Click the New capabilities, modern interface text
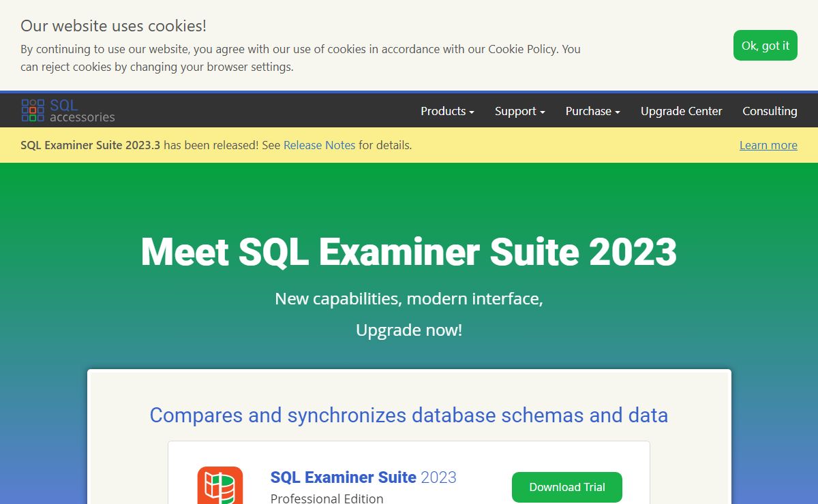818x504 pixels. (x=409, y=299)
